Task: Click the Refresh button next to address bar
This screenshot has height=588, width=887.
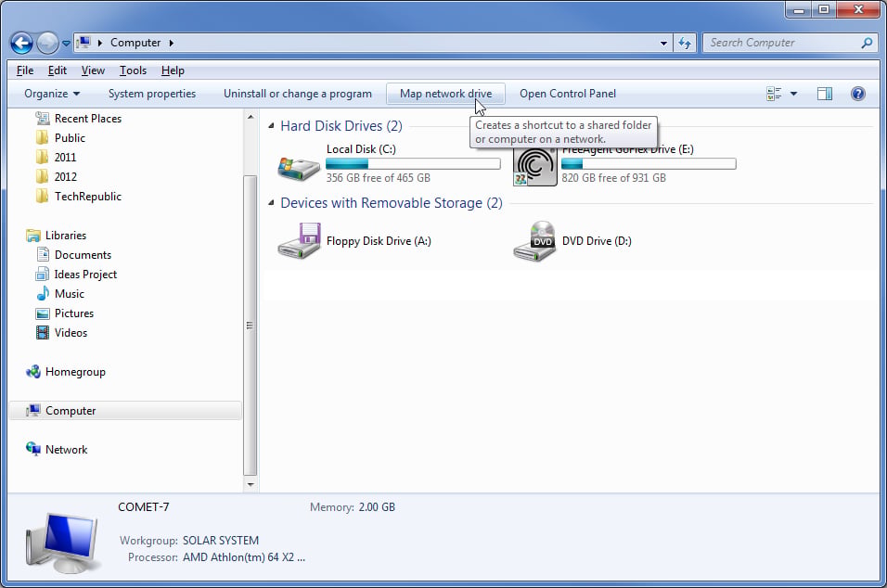Action: click(685, 43)
